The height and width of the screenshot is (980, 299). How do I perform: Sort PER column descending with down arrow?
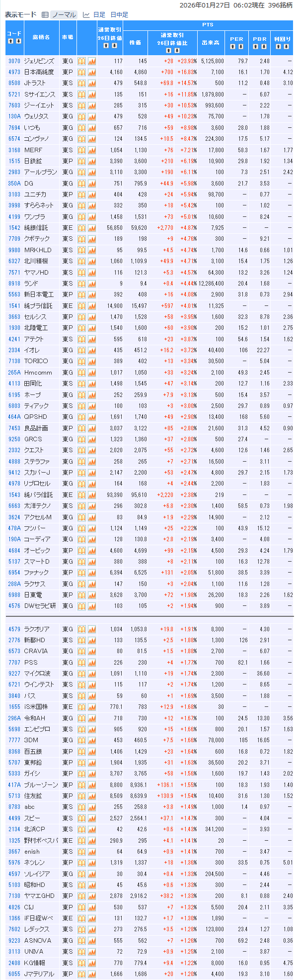click(241, 47)
